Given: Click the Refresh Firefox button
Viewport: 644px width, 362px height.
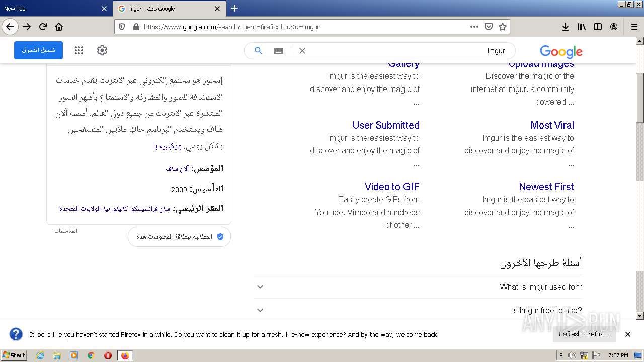Looking at the screenshot, I should coord(584,334).
